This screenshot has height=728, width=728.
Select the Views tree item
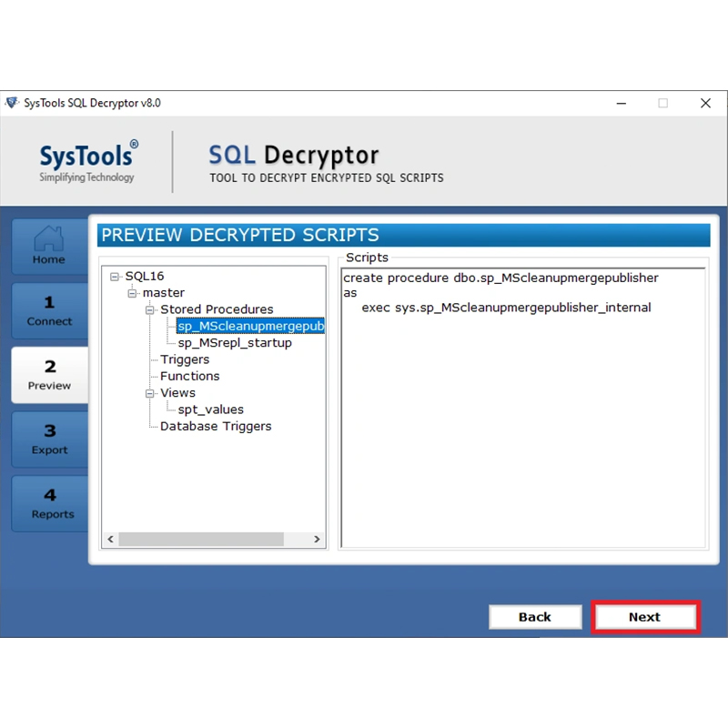[177, 393]
